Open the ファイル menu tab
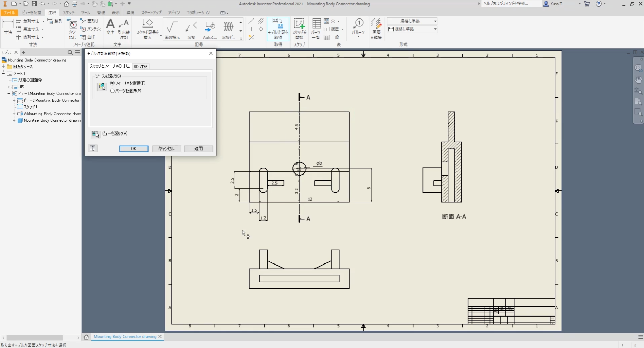Viewport: 644px width, 348px height. click(x=9, y=13)
